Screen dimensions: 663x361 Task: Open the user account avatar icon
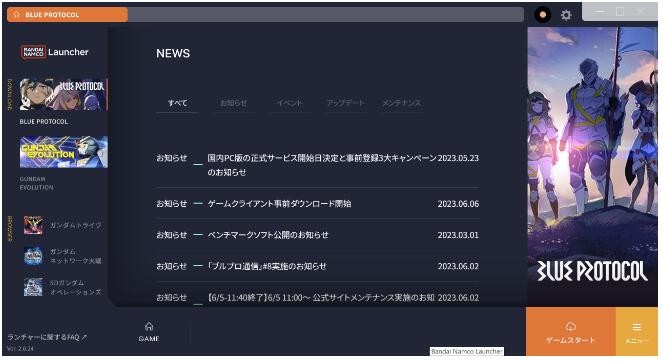tap(543, 15)
